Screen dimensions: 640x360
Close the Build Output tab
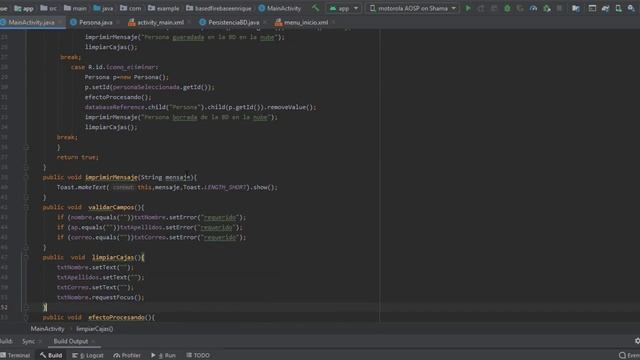(x=93, y=341)
